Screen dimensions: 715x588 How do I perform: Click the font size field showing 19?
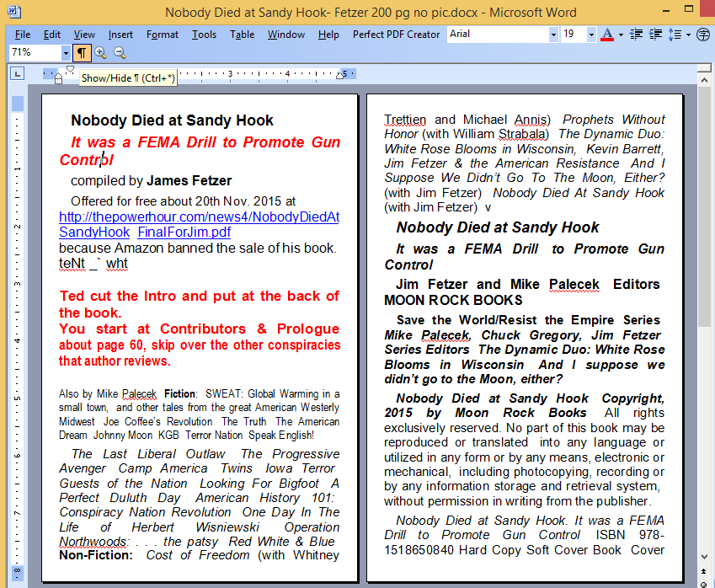tap(574, 35)
